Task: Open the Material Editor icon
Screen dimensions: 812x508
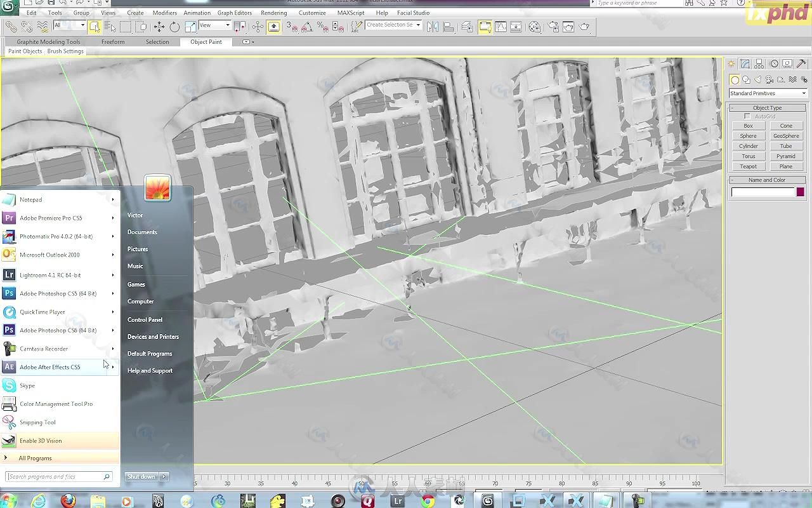Action: (535, 27)
